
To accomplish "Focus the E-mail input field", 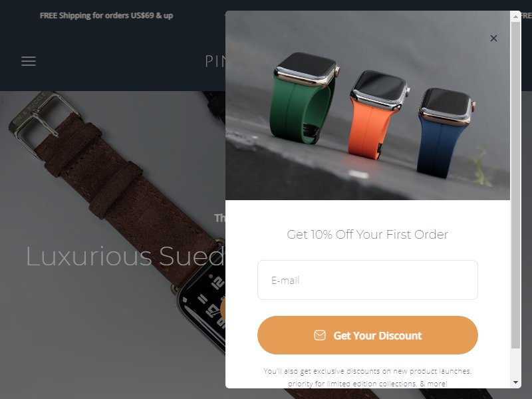I will click(x=368, y=280).
